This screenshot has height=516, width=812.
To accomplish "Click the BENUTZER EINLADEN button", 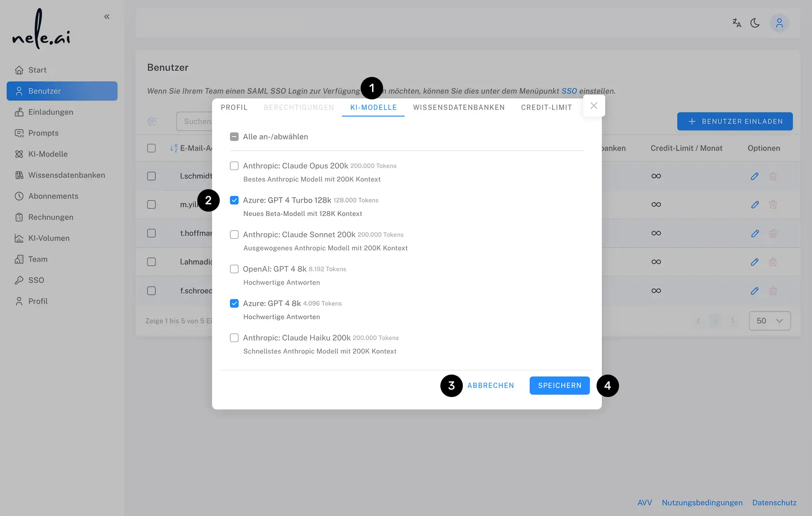I will point(735,121).
